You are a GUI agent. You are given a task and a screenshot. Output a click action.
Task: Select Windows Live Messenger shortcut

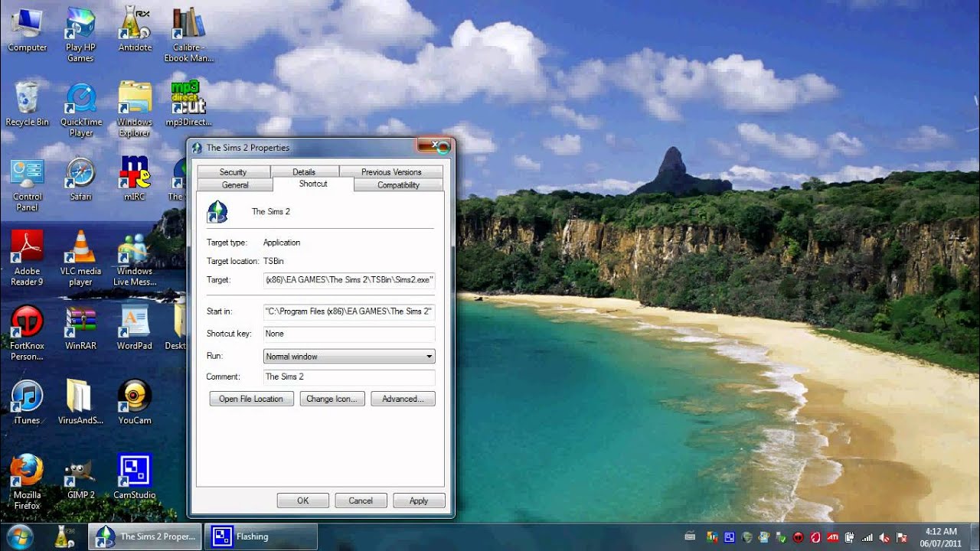(135, 259)
